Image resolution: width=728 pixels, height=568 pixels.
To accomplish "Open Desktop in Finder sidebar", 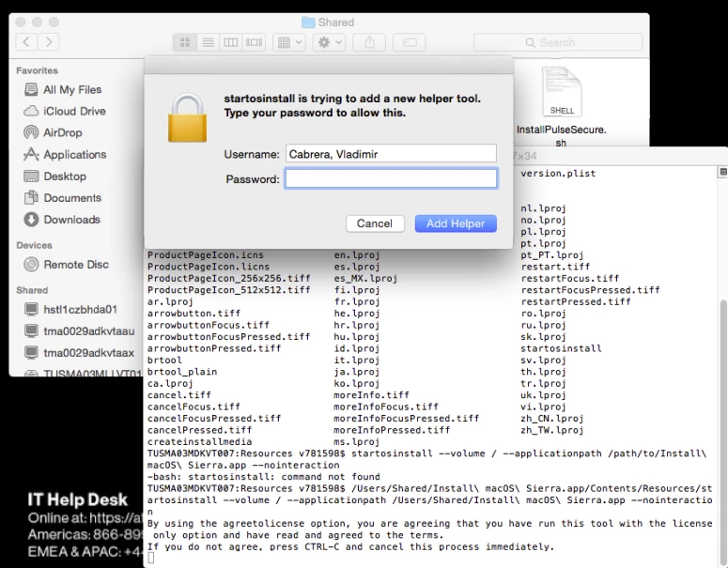I will tap(65, 177).
